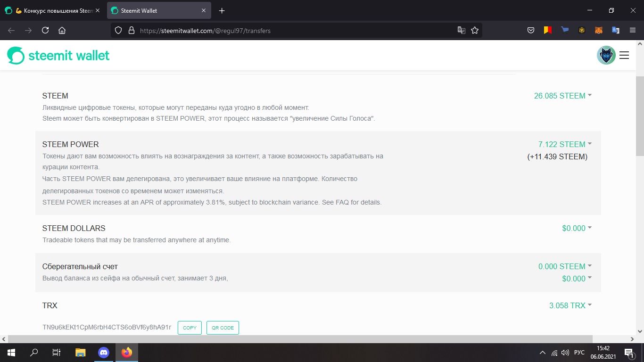
Task: Click the STEEM DOLLARS heading
Action: click(x=74, y=228)
